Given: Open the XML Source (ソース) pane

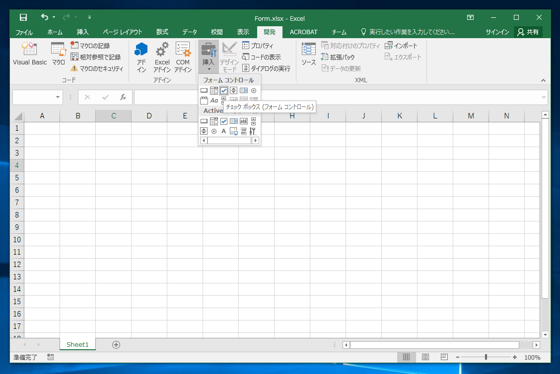Looking at the screenshot, I should point(309,54).
